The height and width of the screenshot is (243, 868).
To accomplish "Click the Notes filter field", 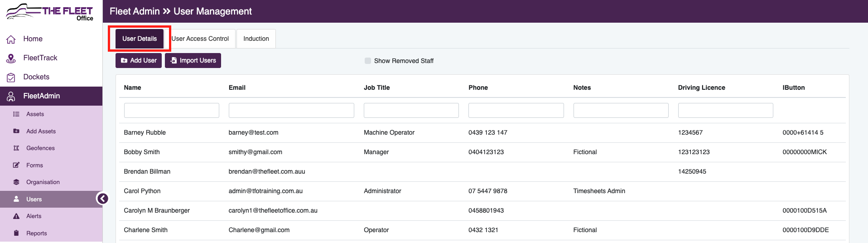I will (621, 110).
